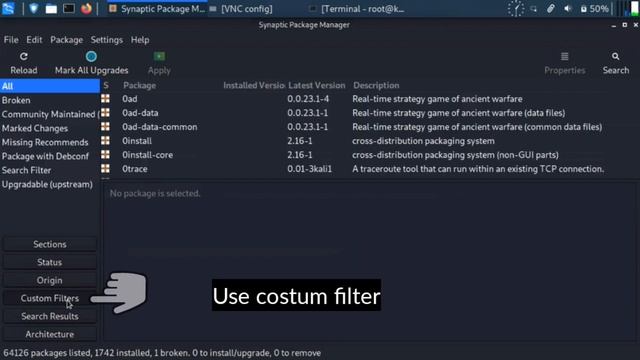Click status box of 0ad-data package

[x=105, y=113]
